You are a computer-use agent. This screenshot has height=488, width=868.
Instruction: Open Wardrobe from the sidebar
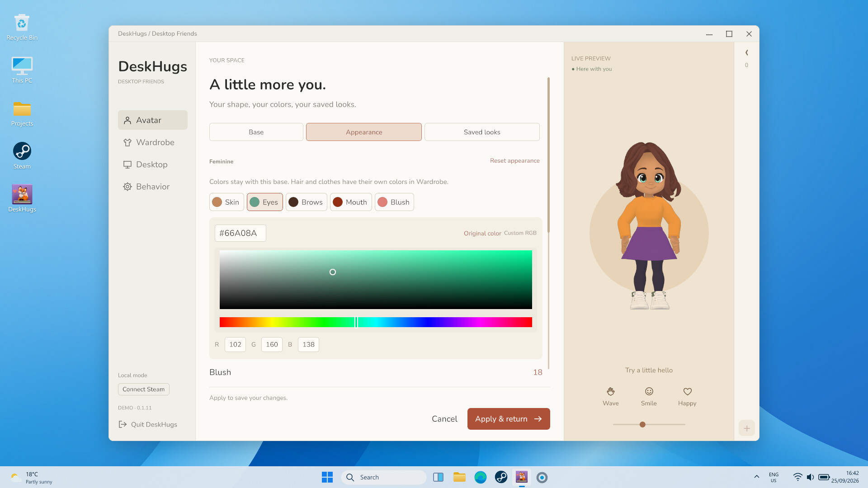click(x=153, y=142)
